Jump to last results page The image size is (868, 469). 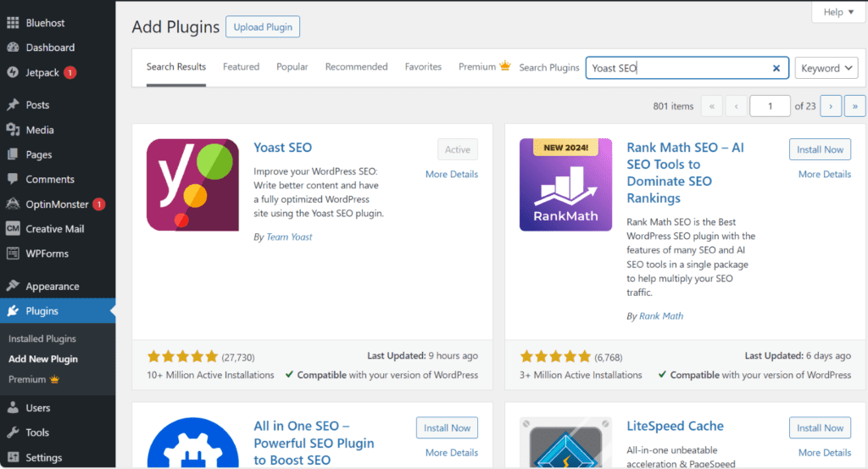click(854, 106)
